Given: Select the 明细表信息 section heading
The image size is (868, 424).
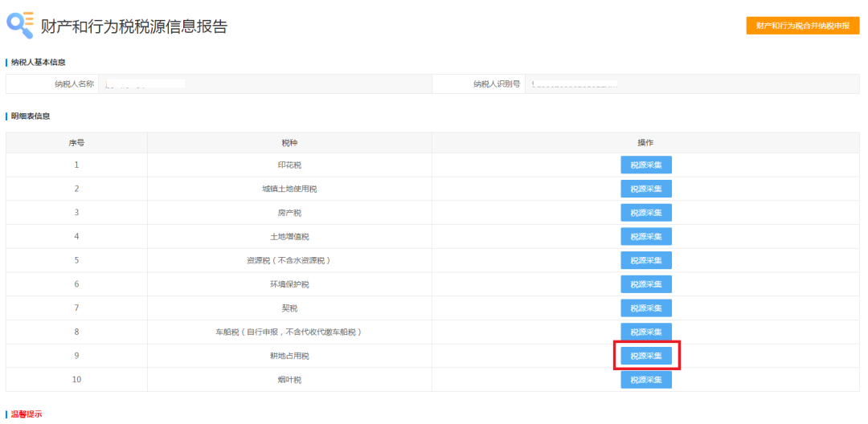Looking at the screenshot, I should click(x=31, y=116).
